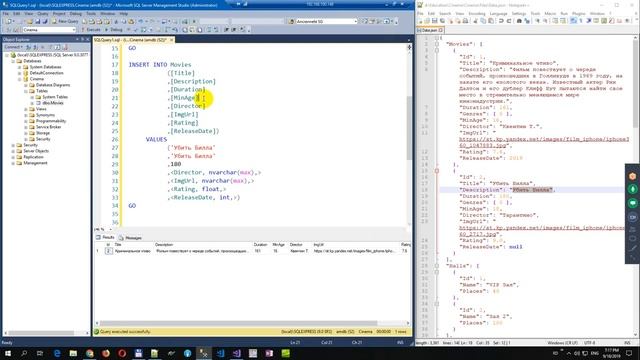Click the Id cell in results row 1

coord(108,251)
